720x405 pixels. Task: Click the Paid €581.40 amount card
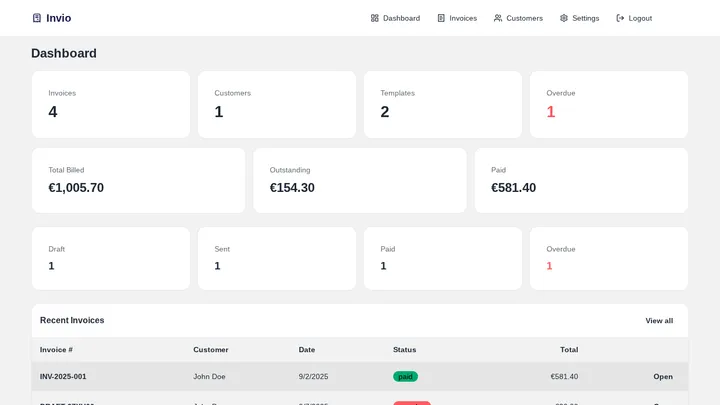pos(581,180)
